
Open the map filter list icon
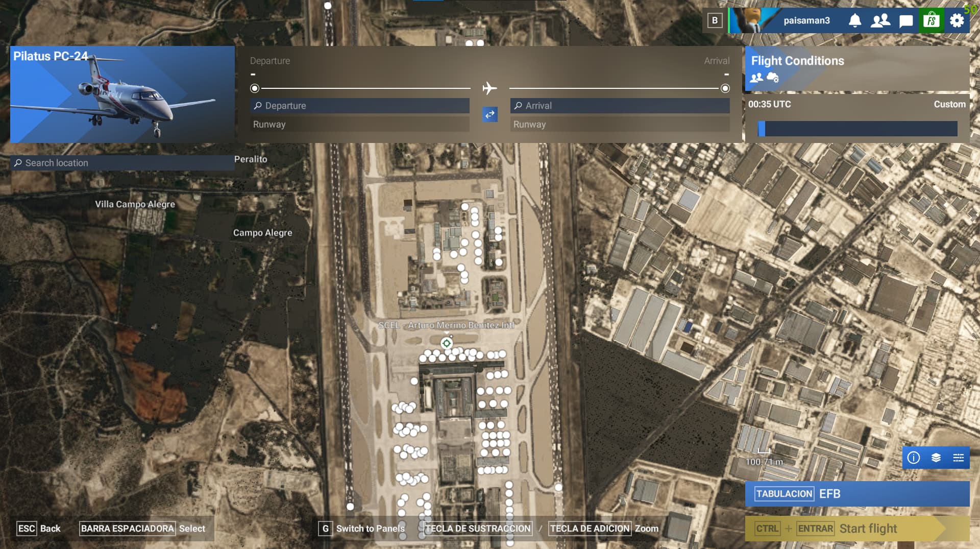click(959, 458)
